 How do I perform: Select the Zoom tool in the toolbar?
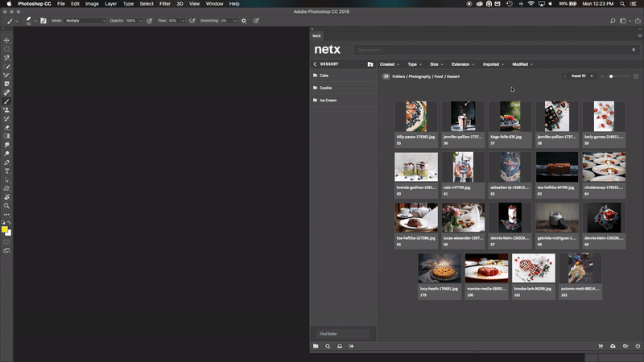pos(6,206)
